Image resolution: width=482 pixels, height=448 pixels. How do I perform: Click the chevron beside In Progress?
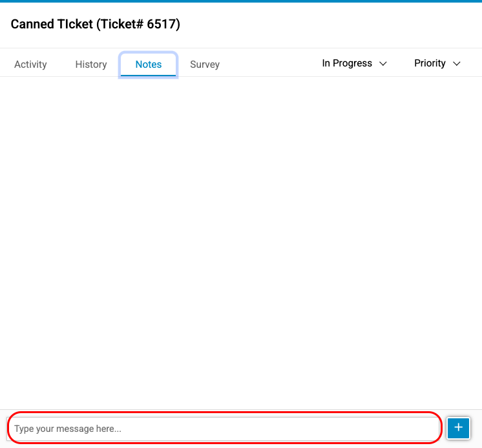click(x=382, y=64)
